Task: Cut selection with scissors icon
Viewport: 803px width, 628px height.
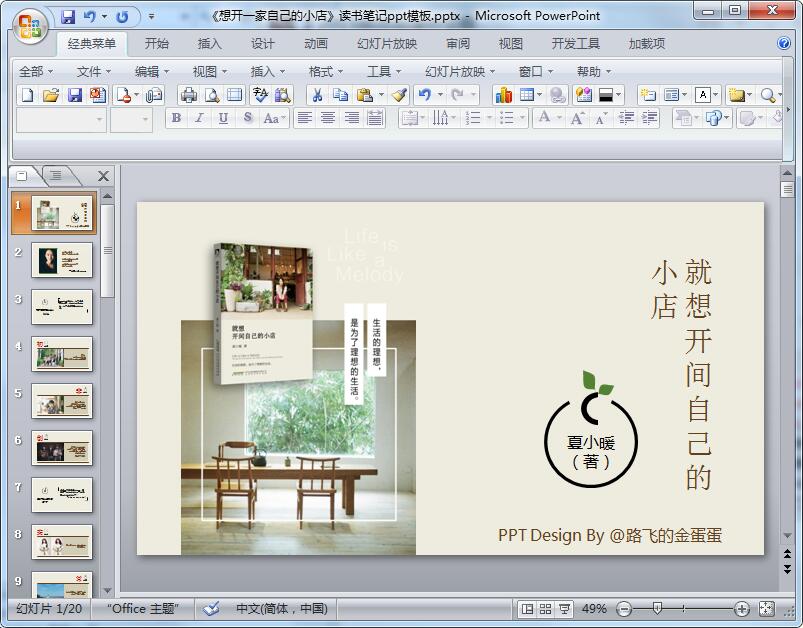Action: point(317,95)
